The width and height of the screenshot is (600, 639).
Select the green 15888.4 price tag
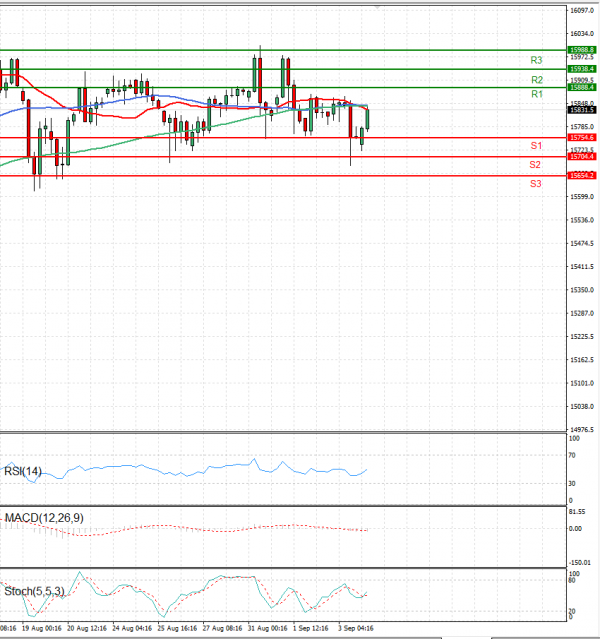coord(582,87)
